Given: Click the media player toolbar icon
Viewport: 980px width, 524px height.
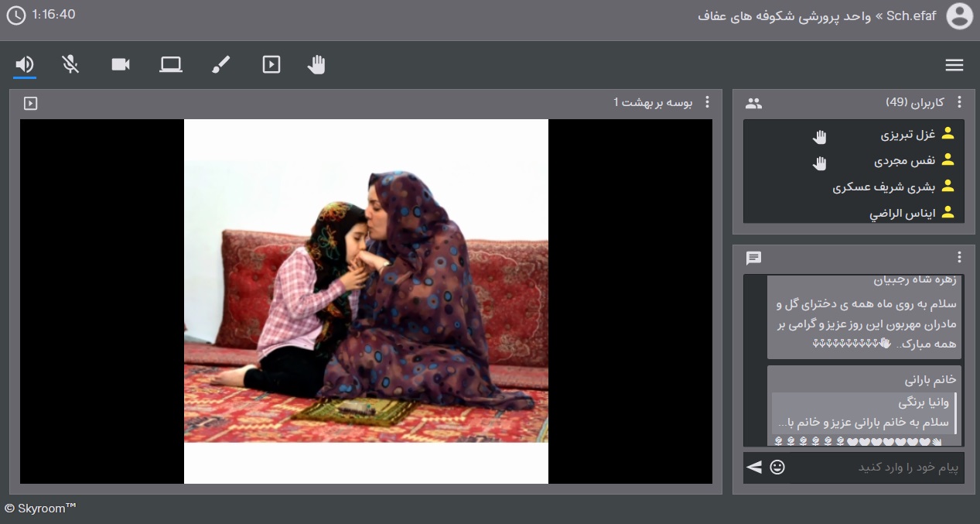Looking at the screenshot, I should (x=271, y=65).
